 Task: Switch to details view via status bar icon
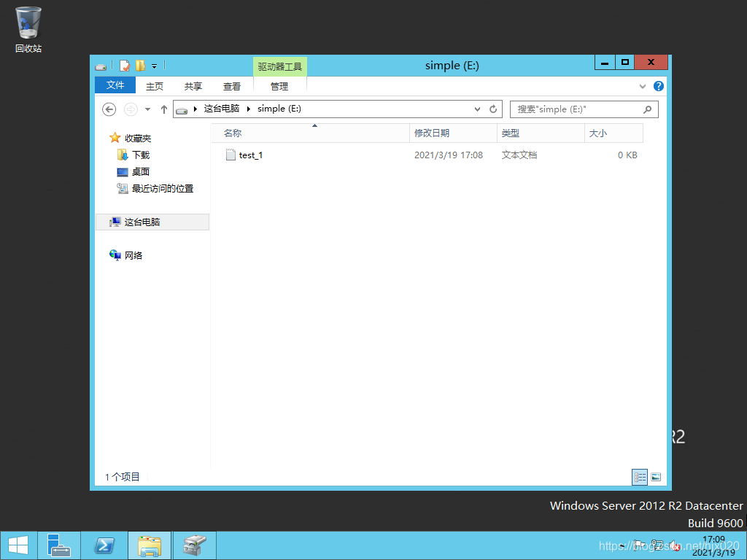point(639,477)
